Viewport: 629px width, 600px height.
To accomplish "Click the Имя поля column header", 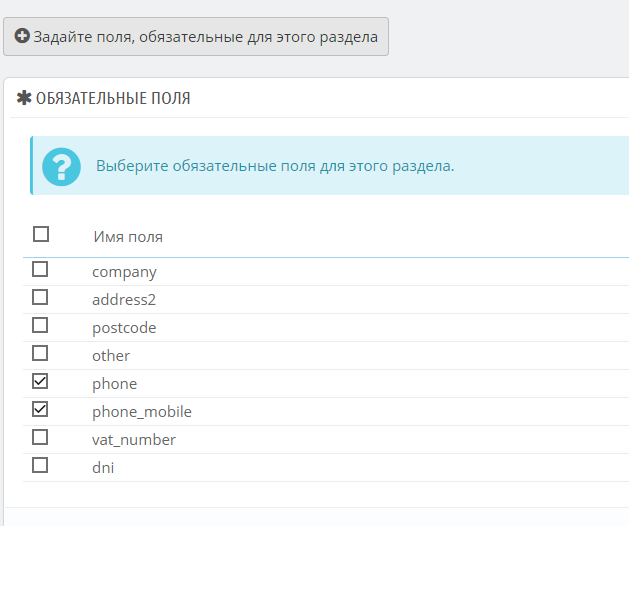I will pyautogui.click(x=128, y=237).
